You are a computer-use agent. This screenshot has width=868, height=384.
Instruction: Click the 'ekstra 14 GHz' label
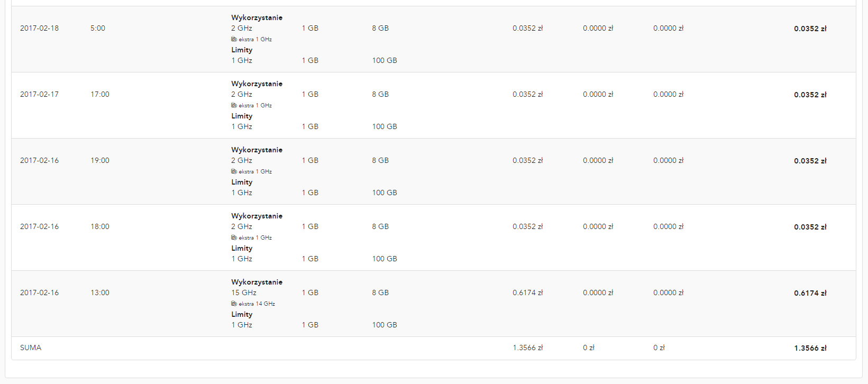click(257, 304)
